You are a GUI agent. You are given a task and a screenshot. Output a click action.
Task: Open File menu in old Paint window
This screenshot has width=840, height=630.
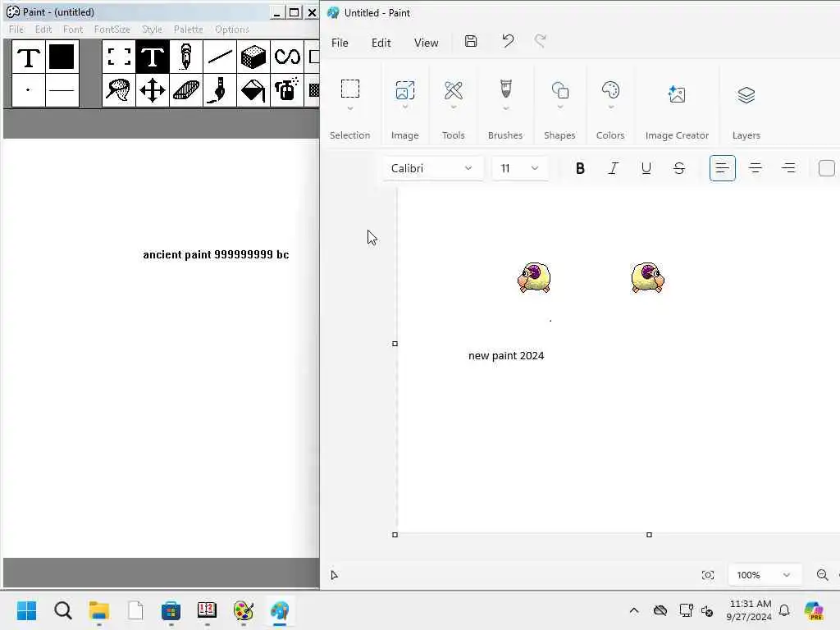point(16,30)
